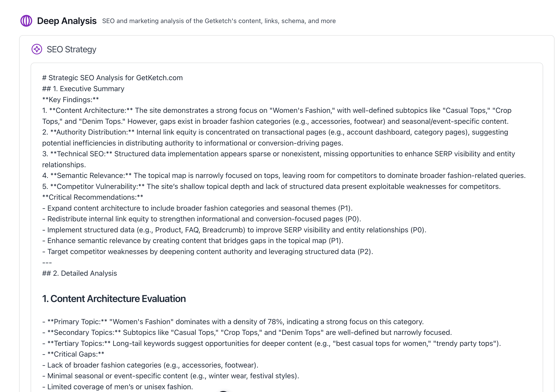Click the four-point star inside the circle

pyautogui.click(x=37, y=49)
